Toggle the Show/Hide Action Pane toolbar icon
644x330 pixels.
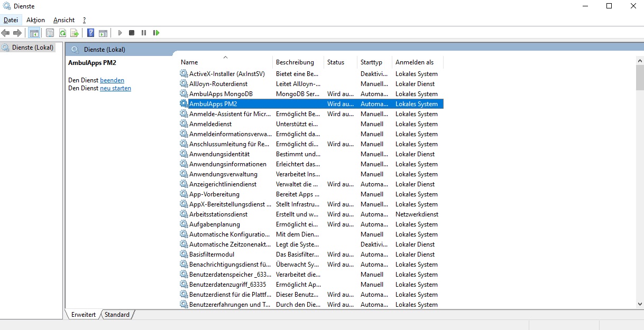103,33
